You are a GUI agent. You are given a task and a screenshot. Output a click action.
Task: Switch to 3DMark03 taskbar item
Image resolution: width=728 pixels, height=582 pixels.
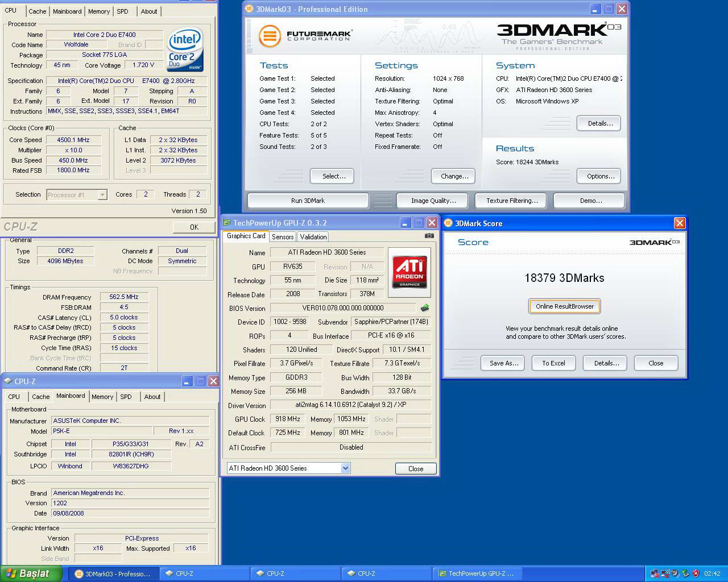click(113, 573)
